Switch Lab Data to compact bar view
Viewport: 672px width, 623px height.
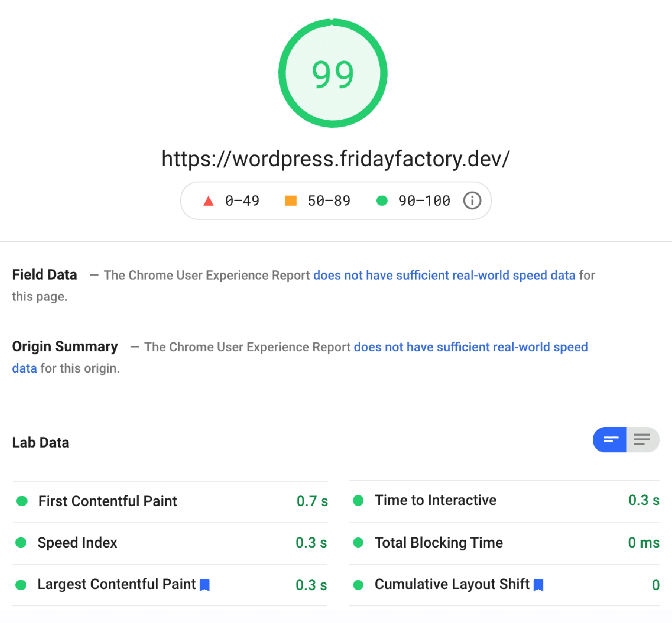[x=610, y=440]
